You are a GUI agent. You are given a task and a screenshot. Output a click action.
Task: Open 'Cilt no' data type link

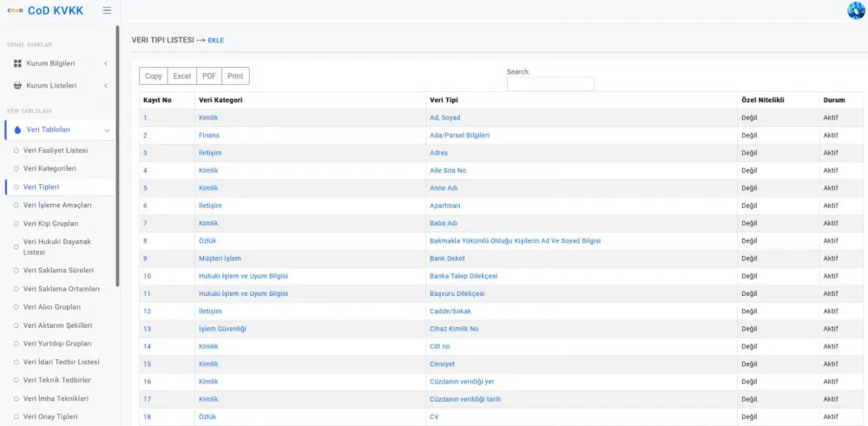(x=440, y=347)
